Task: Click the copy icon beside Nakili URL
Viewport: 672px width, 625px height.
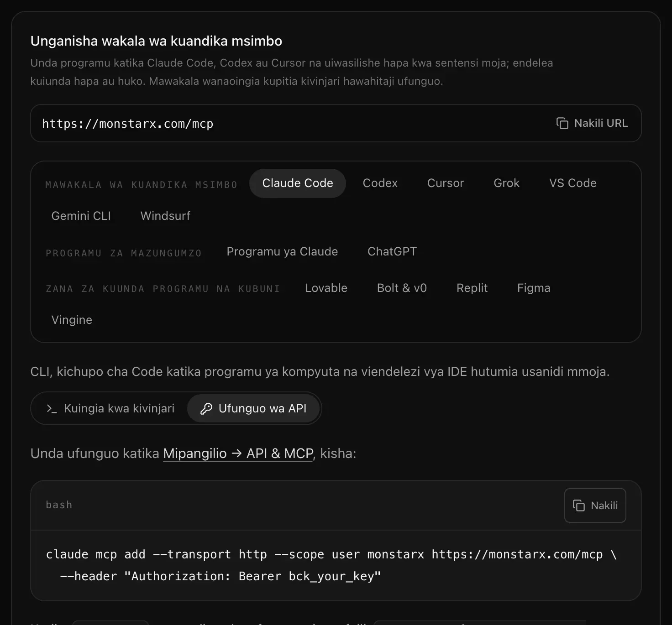Action: coord(562,123)
